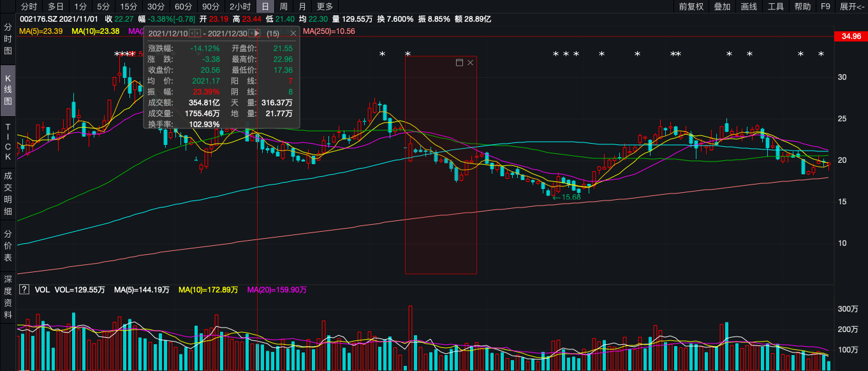The height and width of the screenshot is (371, 868).
Task: Open the TICK sidebar view
Action: [8, 141]
